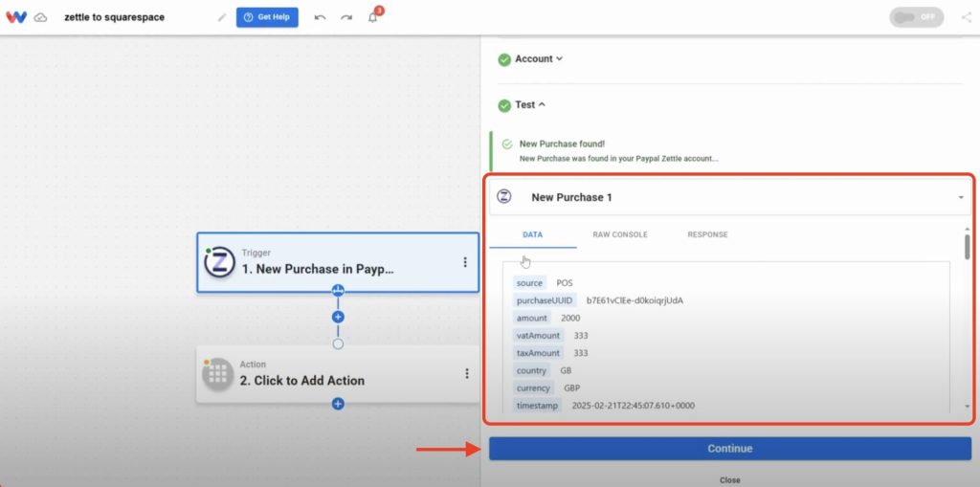This screenshot has height=487, width=980.
Task: Click the Zettle trigger app icon
Action: (219, 262)
